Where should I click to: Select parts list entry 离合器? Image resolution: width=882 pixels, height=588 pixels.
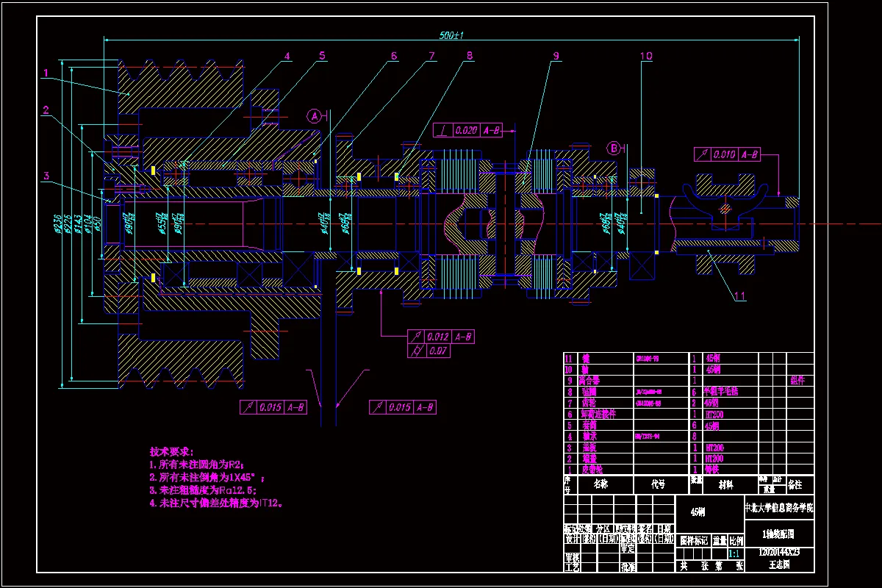(x=589, y=381)
